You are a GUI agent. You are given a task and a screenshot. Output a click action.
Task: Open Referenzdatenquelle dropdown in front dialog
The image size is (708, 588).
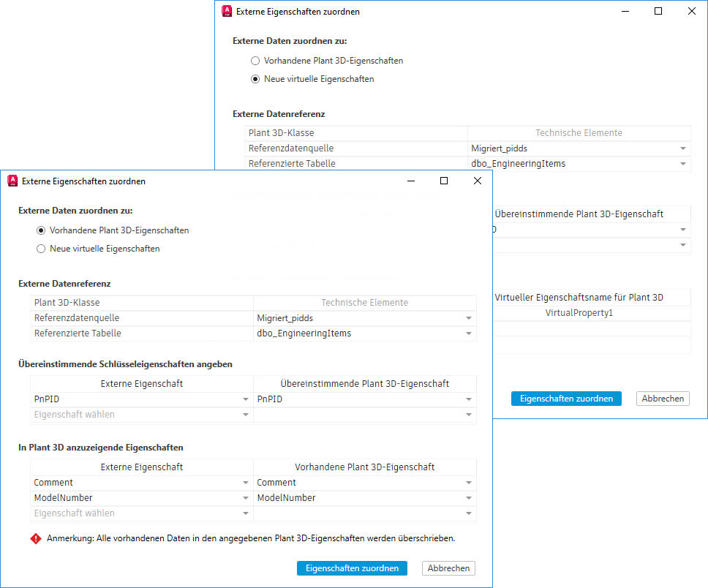point(365,318)
